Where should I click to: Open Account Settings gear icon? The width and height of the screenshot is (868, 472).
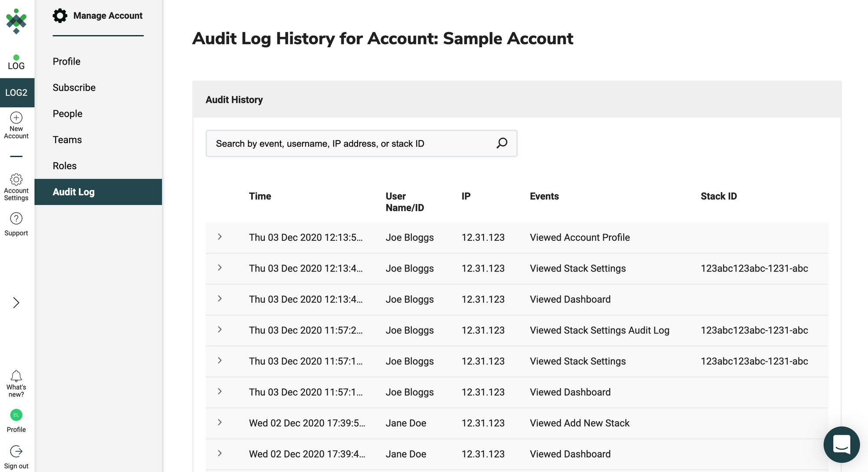point(16,179)
